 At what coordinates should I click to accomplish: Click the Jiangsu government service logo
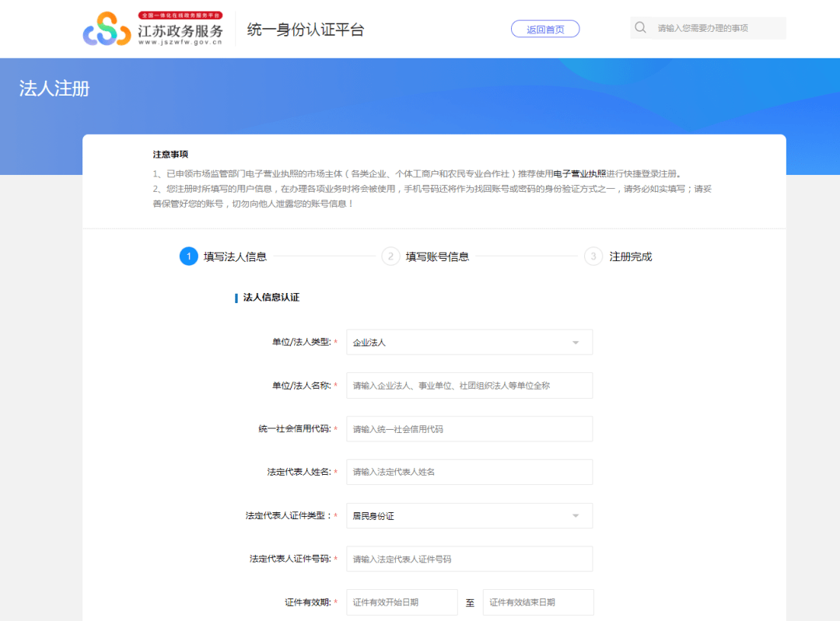(x=153, y=29)
